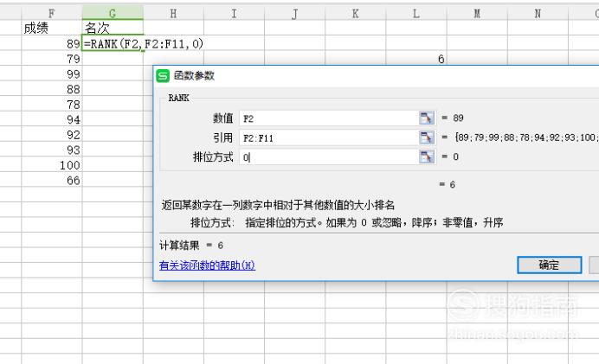Select column F header
The width and height of the screenshot is (599, 364).
point(52,13)
